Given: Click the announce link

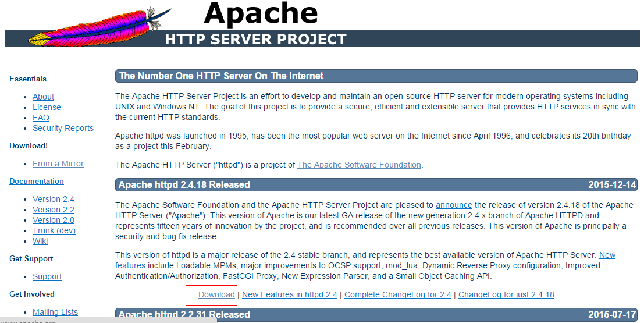Looking at the screenshot, I should (x=454, y=205).
